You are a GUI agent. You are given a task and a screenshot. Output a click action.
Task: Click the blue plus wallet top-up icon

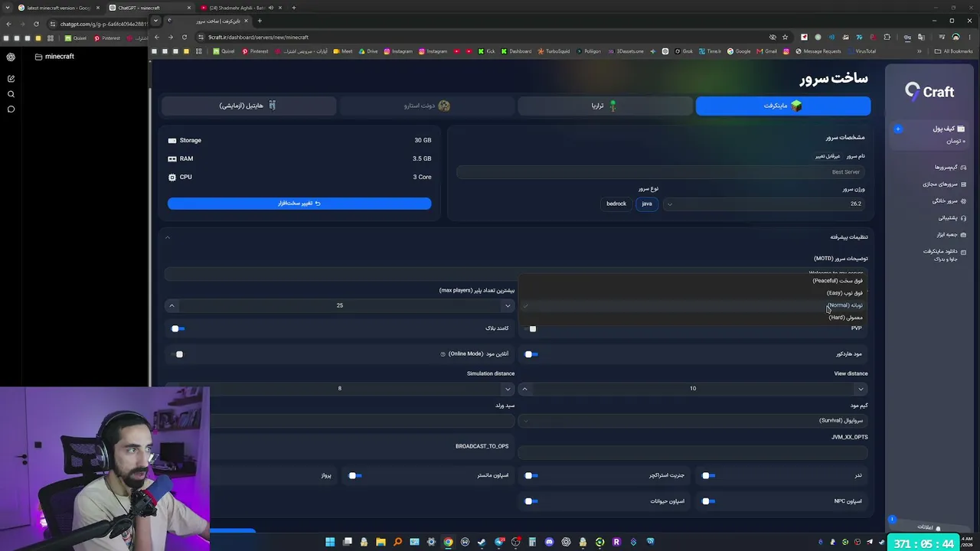pyautogui.click(x=898, y=129)
